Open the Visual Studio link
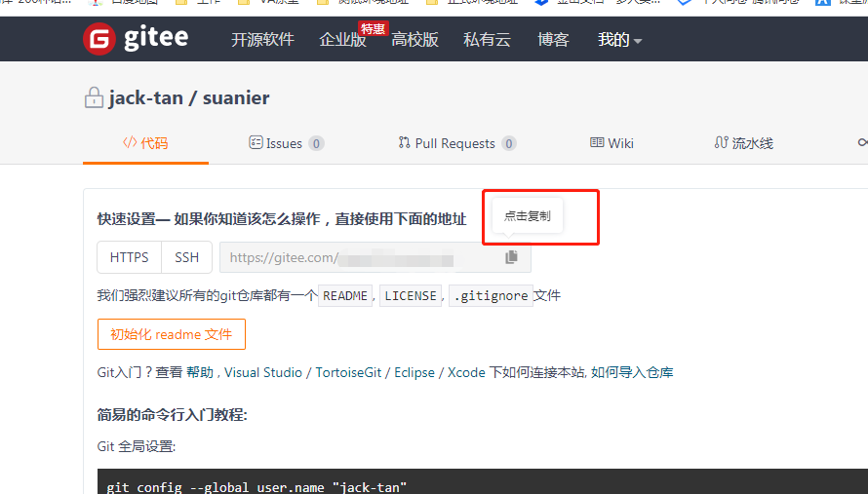Viewport: 868px width, 494px height. 263,372
